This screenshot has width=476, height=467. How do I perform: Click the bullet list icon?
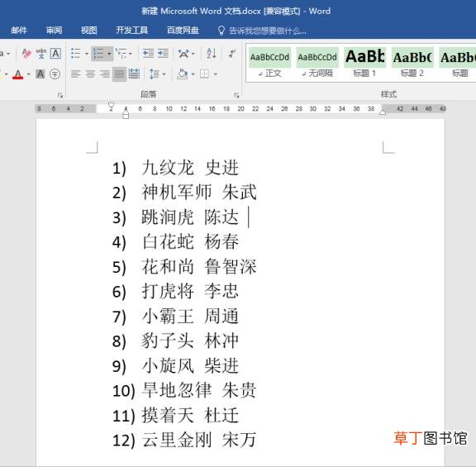pos(75,54)
